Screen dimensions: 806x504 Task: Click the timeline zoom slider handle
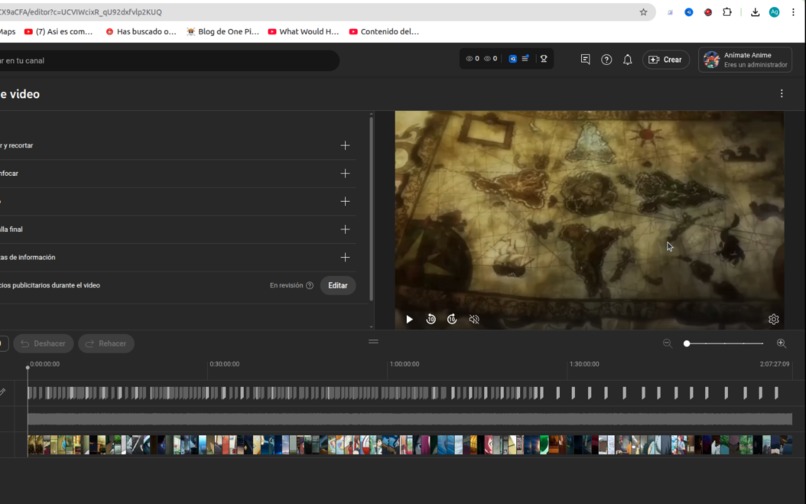pyautogui.click(x=687, y=344)
